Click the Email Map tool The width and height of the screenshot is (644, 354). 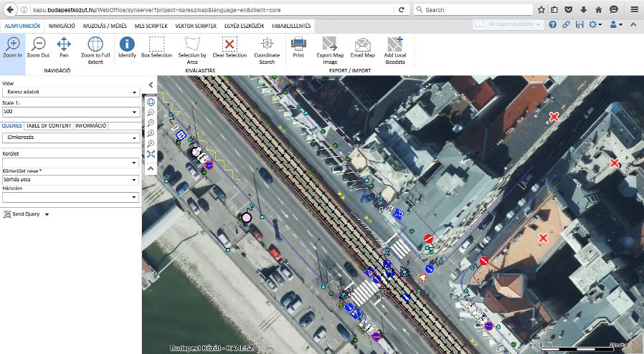pyautogui.click(x=363, y=47)
